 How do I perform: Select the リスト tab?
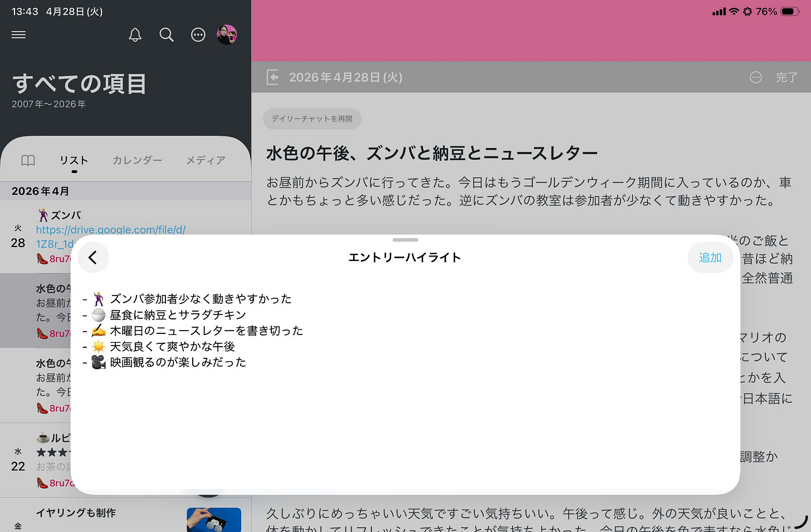point(74,160)
